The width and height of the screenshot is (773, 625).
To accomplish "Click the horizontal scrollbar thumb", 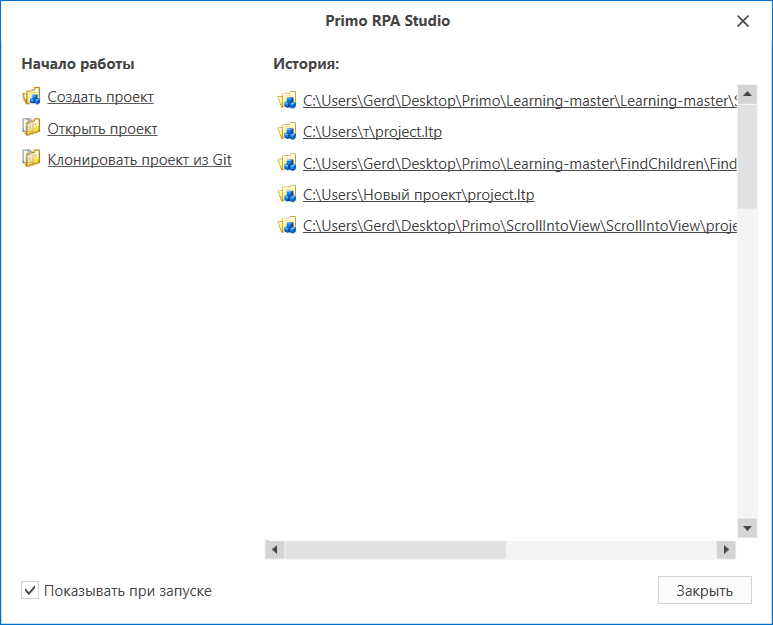I will click(395, 550).
